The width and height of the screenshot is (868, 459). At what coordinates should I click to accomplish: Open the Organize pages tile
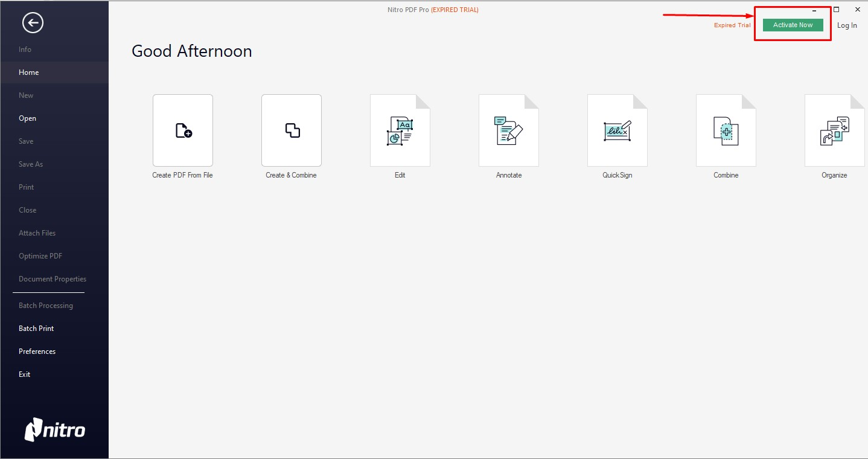point(835,130)
